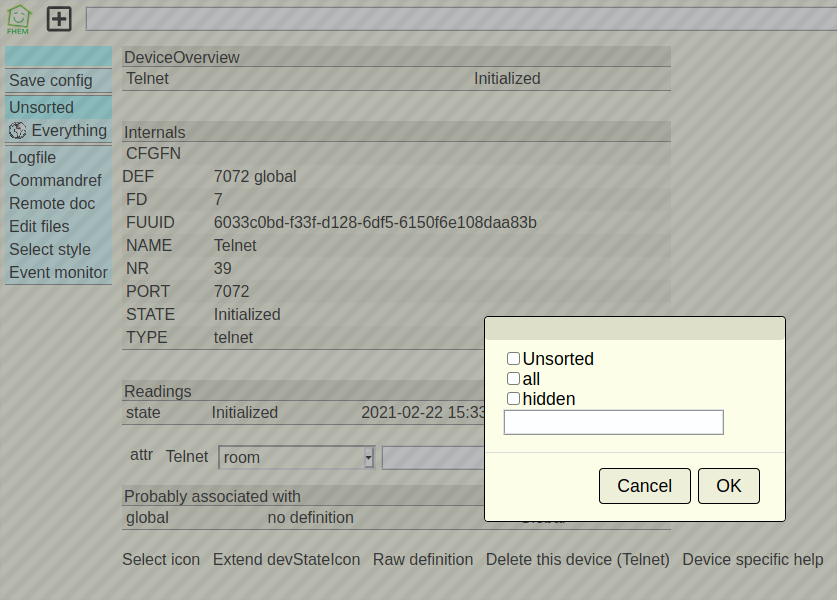Click Delete this device (Telnet) link
The height and width of the screenshot is (600, 837).
coord(577,559)
